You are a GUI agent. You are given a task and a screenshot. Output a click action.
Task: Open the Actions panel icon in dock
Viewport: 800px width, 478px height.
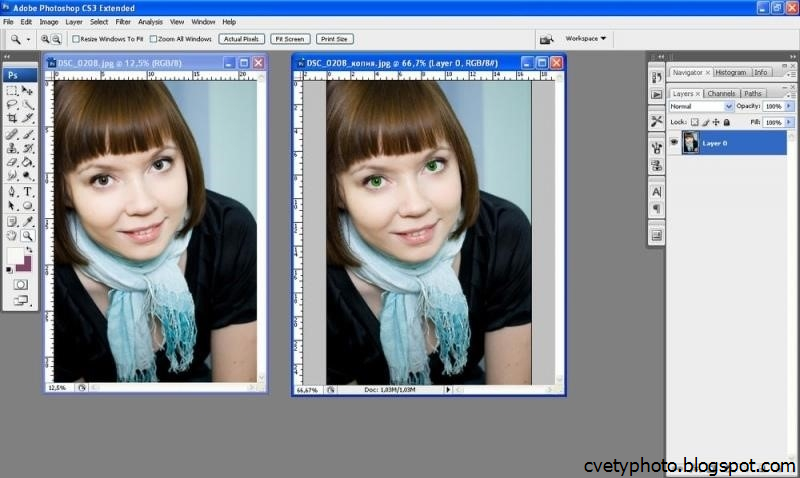point(657,95)
